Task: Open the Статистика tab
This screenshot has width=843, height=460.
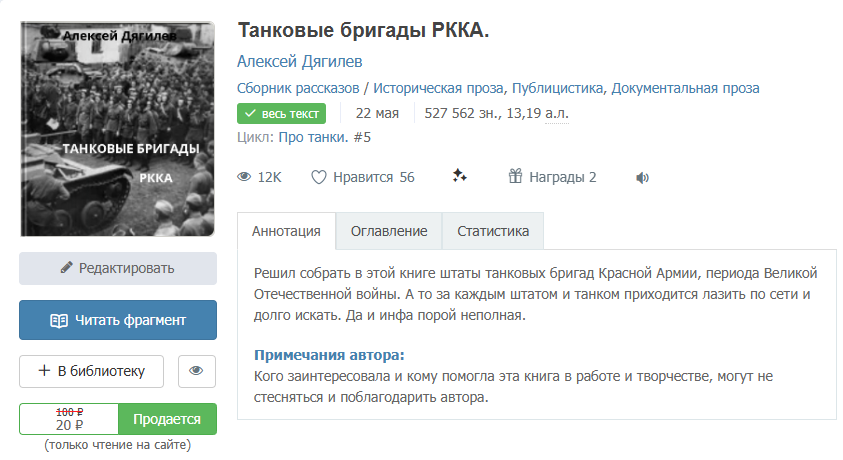Action: 493,231
